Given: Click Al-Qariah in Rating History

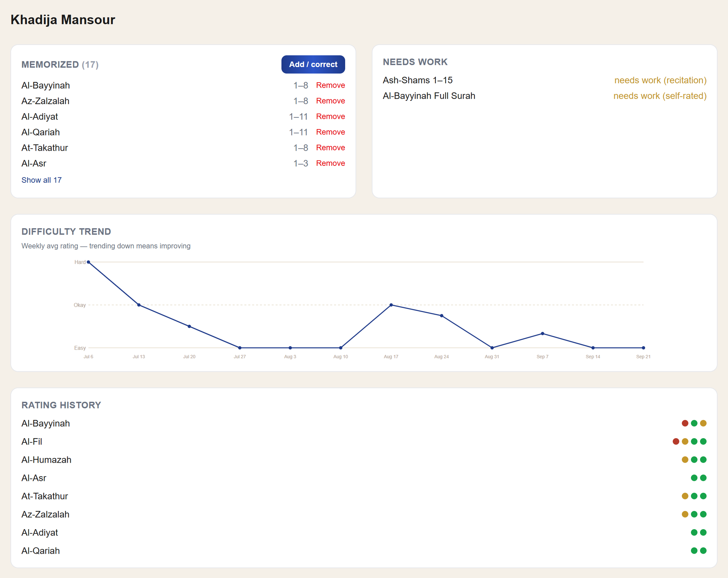Looking at the screenshot, I should [x=40, y=551].
